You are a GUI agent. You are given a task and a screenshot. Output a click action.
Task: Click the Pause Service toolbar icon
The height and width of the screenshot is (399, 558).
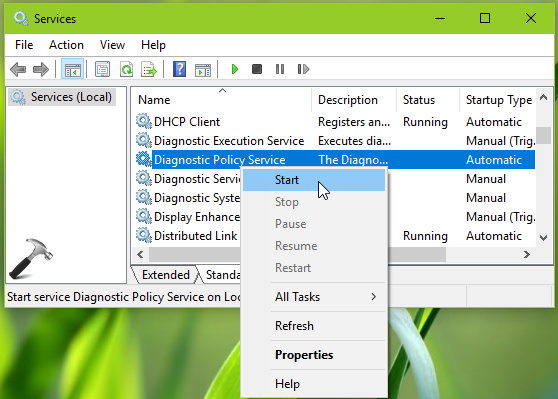280,69
